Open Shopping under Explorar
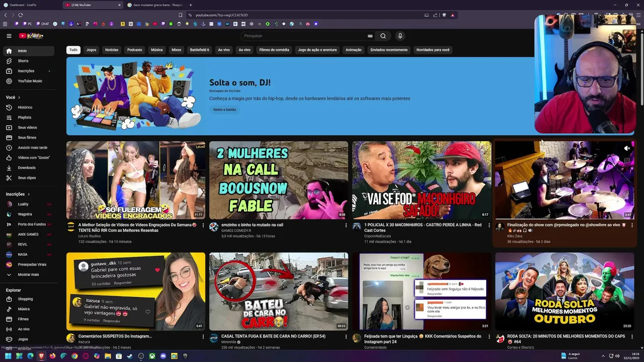The image size is (644, 362). click(x=29, y=299)
